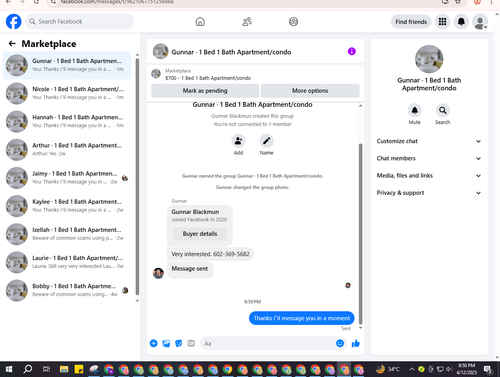Image resolution: width=500 pixels, height=377 pixels.
Task: Click the sent message 'Thanks i'll message you in a moment'
Action: 302,318
